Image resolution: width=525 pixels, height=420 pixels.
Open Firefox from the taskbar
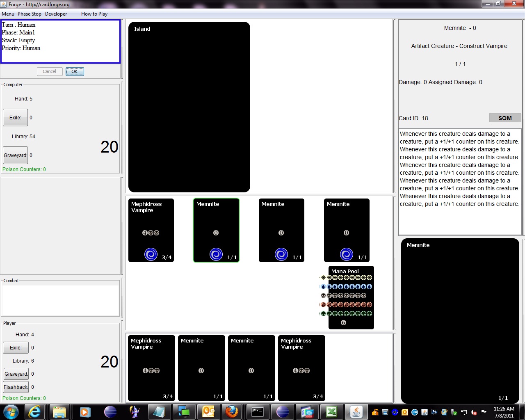(232, 411)
